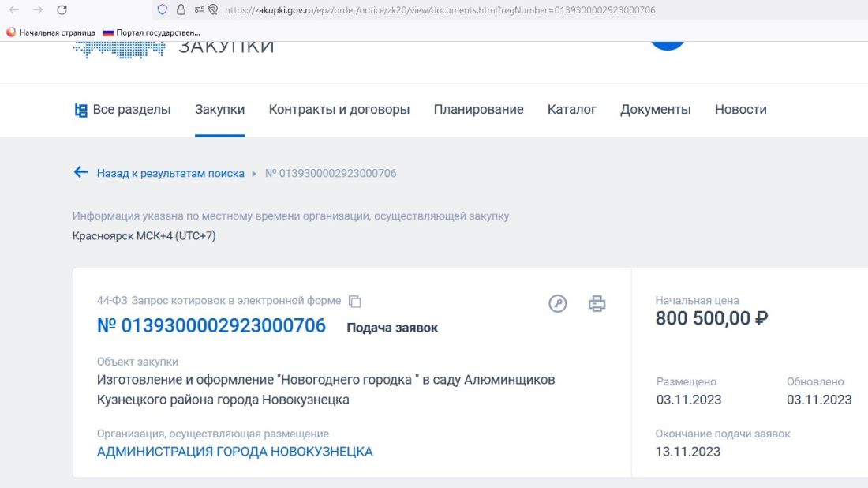
Task: Click the padlock site security icon
Action: click(181, 10)
